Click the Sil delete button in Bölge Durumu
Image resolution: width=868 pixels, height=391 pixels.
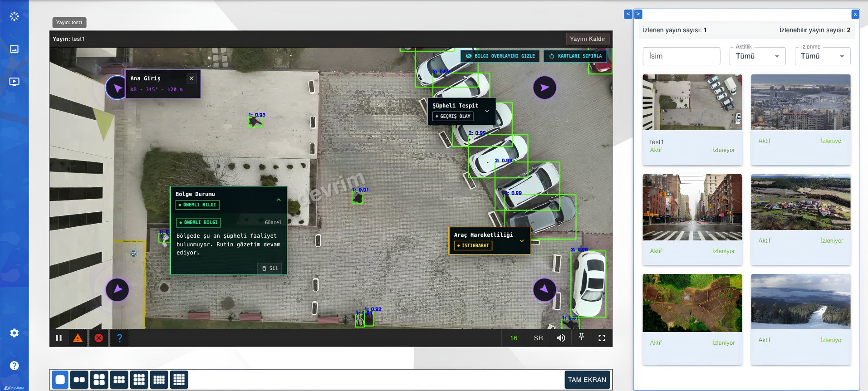pyautogui.click(x=270, y=269)
